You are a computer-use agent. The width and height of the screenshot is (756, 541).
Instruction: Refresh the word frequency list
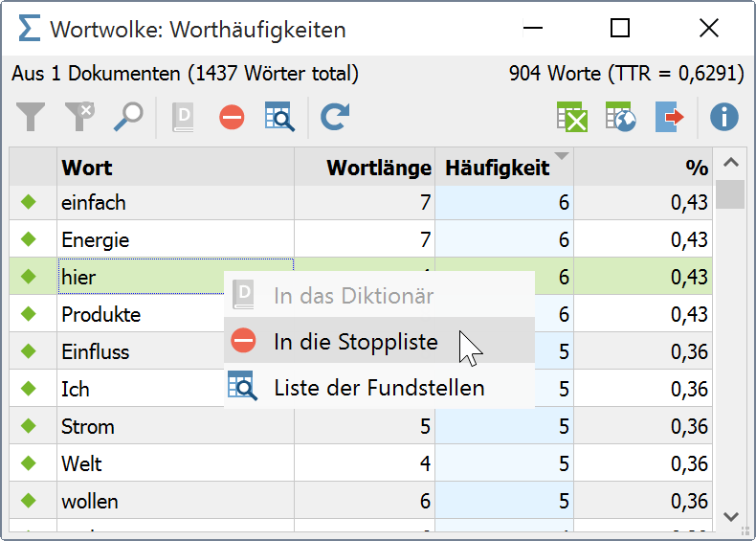[x=335, y=117]
